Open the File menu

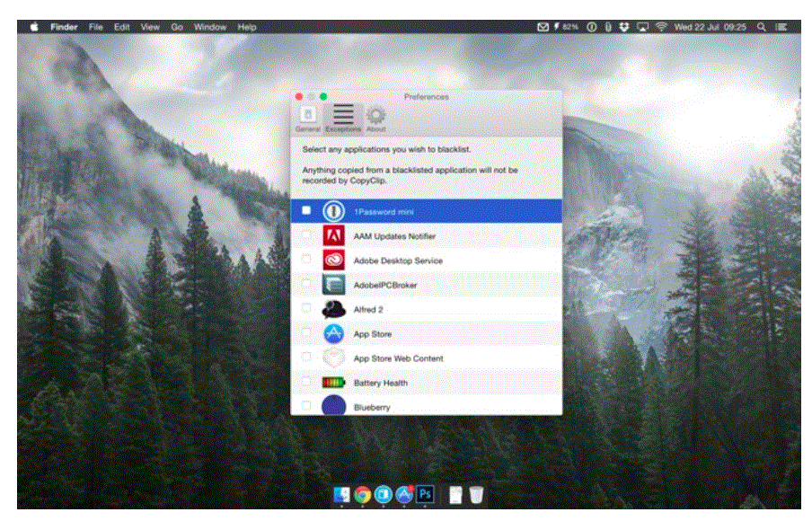pyautogui.click(x=96, y=27)
